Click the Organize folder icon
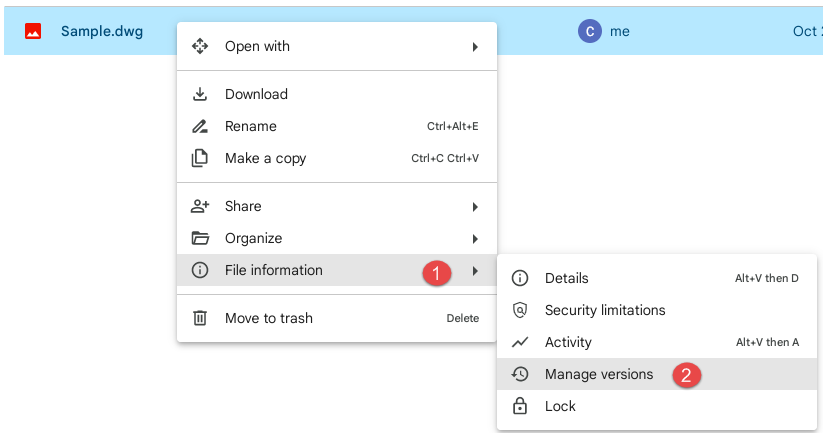 pos(199,238)
